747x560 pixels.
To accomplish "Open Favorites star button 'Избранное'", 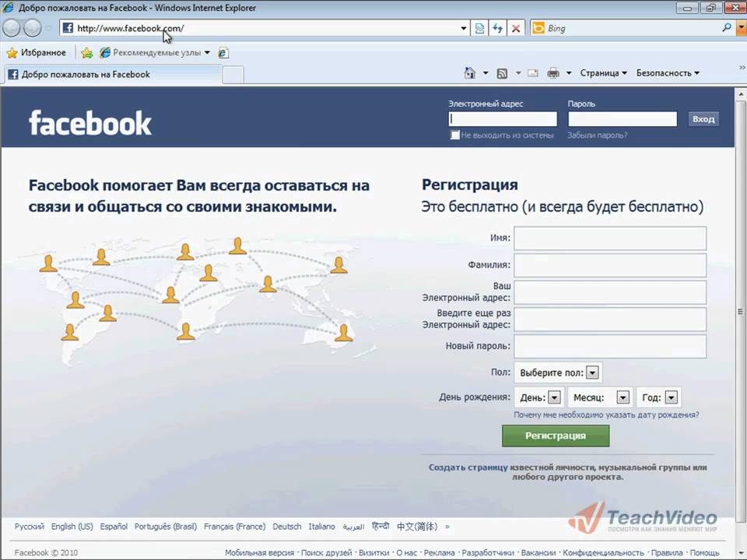I will (37, 52).
